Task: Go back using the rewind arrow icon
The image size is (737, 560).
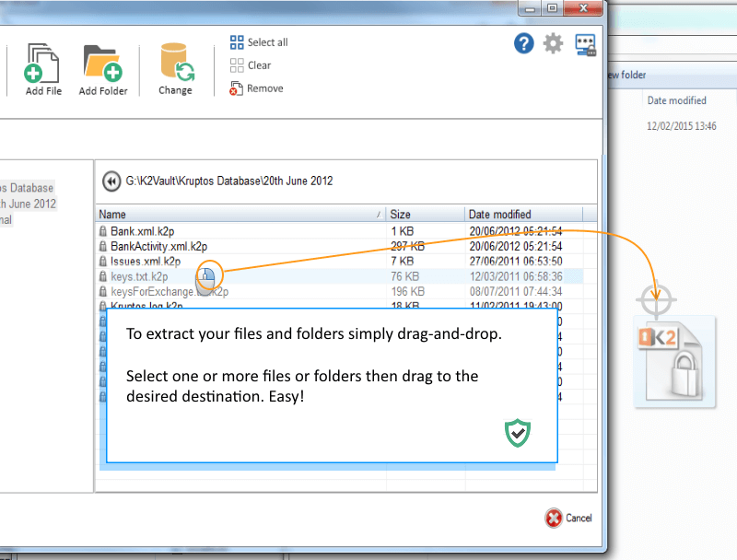Action: pos(111,181)
